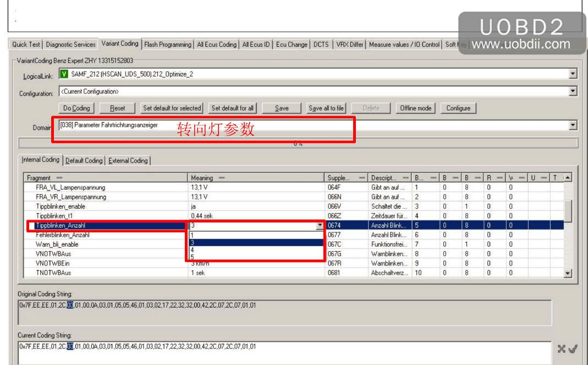588x365 pixels.
Task: Click the checkmark confirm icon beside coding string
Action: coord(573,349)
